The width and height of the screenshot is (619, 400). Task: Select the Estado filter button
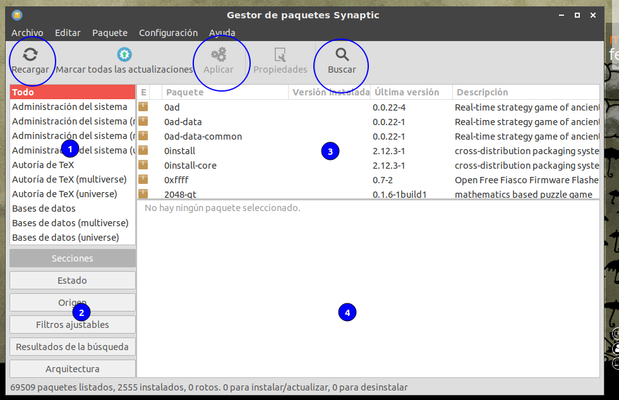73,280
